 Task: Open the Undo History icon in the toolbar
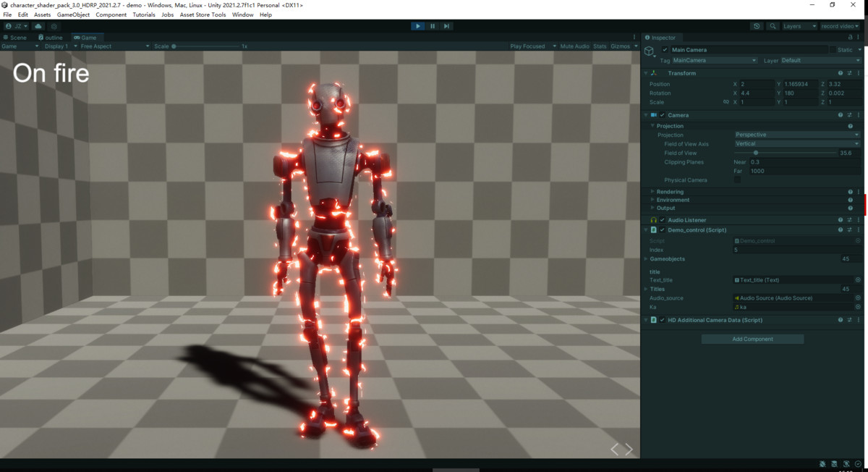757,25
